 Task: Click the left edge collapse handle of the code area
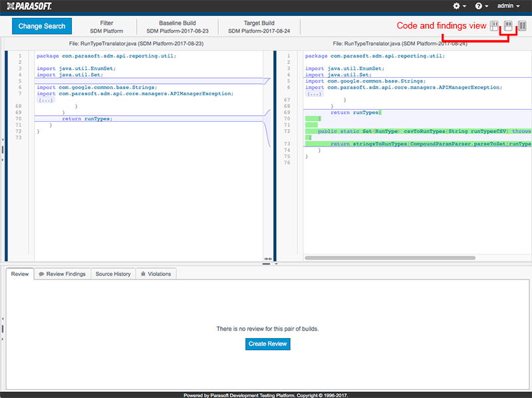(3, 150)
